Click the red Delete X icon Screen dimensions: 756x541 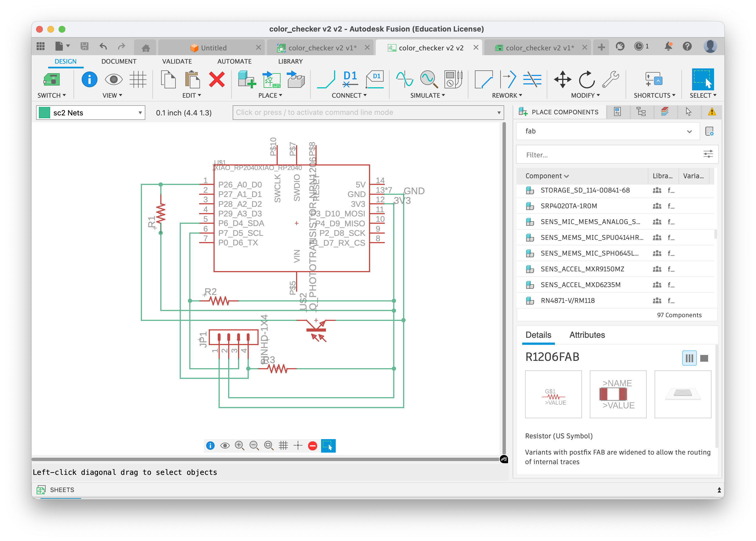click(217, 80)
